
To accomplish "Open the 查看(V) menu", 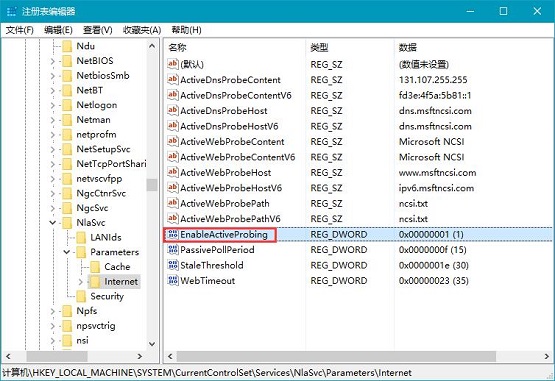I will [x=98, y=30].
